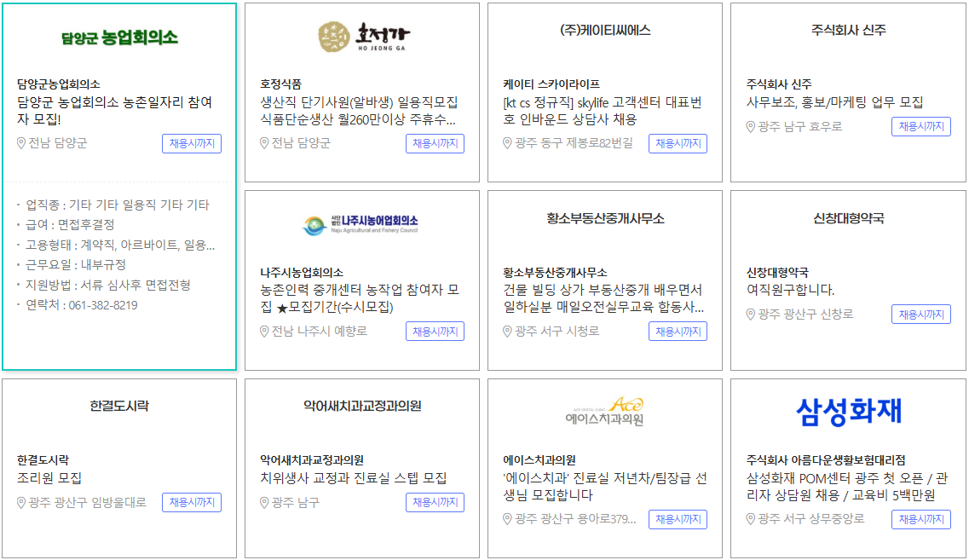Click location pin beside 광주 광산구 신창로
Screen dimensions: 969x560
(x=750, y=315)
